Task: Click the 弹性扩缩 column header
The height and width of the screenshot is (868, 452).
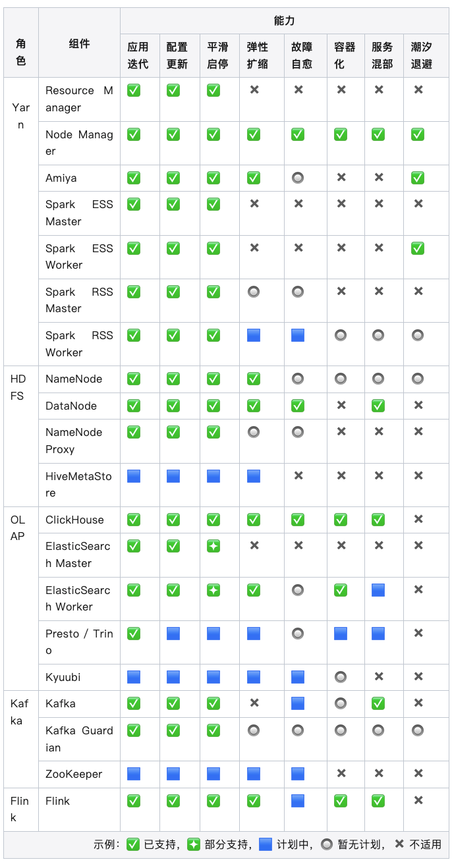Action: click(x=258, y=55)
